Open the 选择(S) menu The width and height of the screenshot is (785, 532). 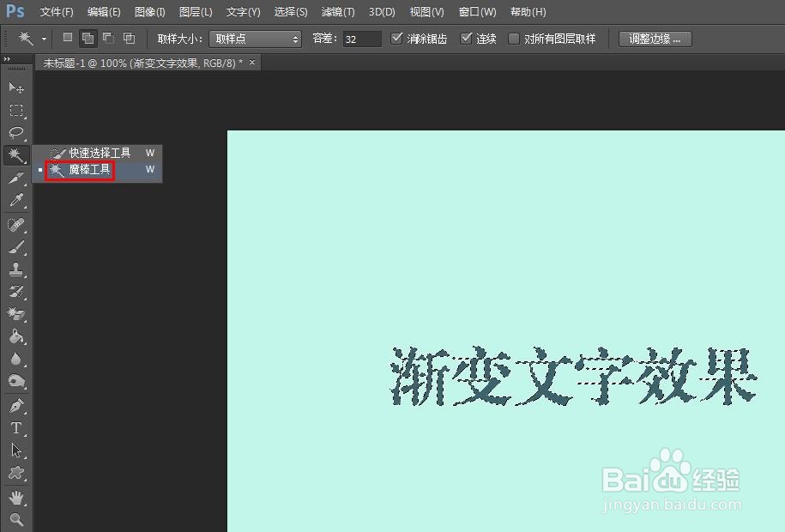(x=291, y=11)
